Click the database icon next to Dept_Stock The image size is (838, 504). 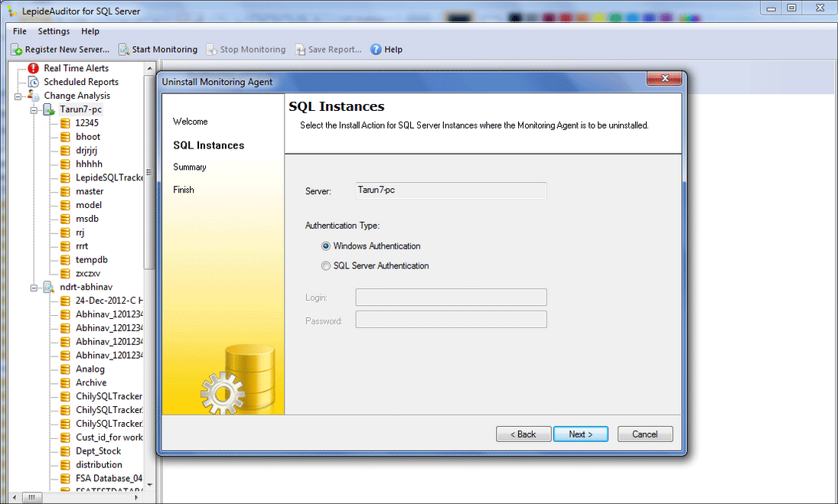click(65, 451)
